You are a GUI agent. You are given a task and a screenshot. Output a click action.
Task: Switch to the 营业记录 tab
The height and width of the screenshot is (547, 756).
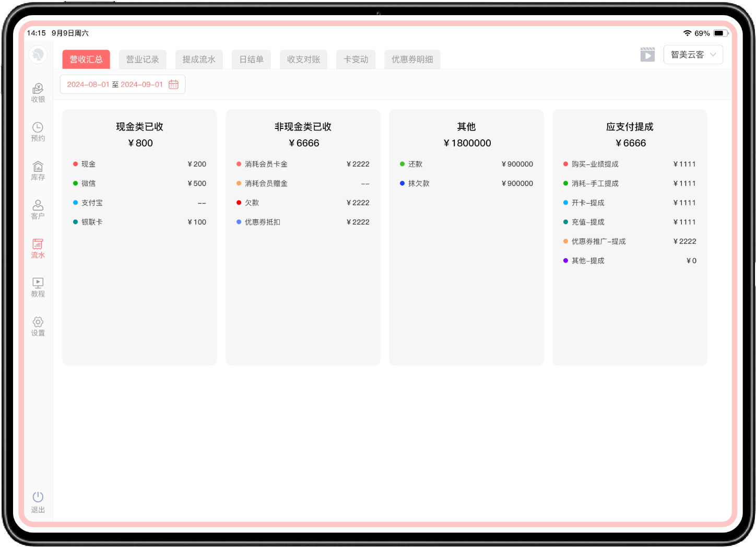[143, 60]
